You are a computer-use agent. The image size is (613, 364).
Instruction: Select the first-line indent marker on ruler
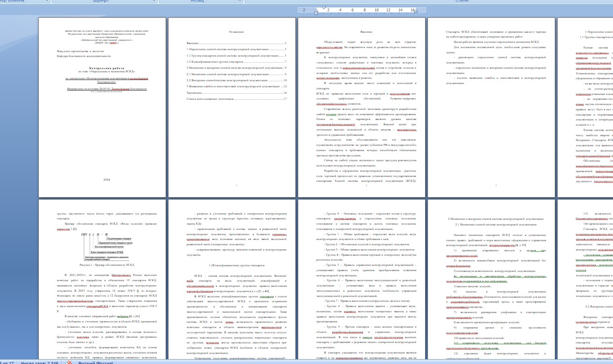(x=324, y=8)
